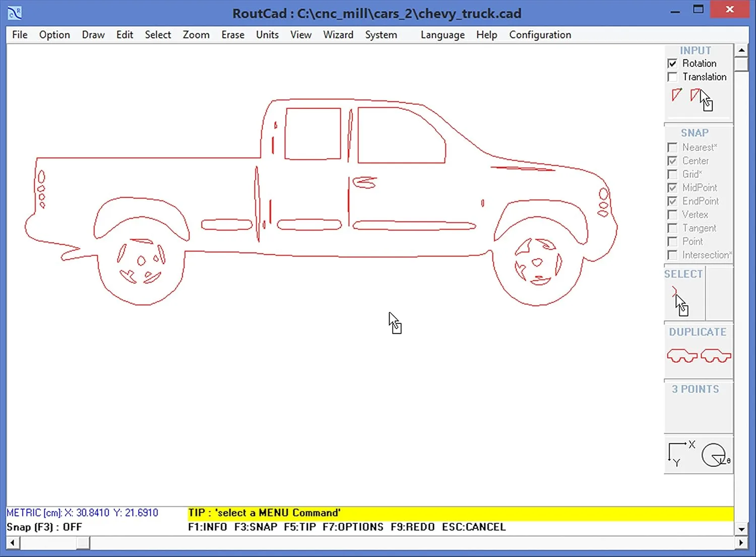Select the angle theta circle icon
756x557 pixels.
[x=714, y=455]
